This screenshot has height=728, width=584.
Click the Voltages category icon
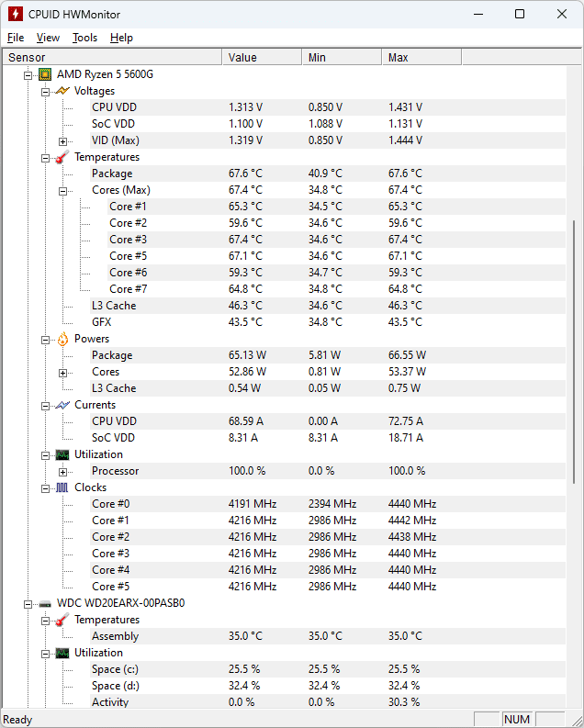pyautogui.click(x=62, y=91)
